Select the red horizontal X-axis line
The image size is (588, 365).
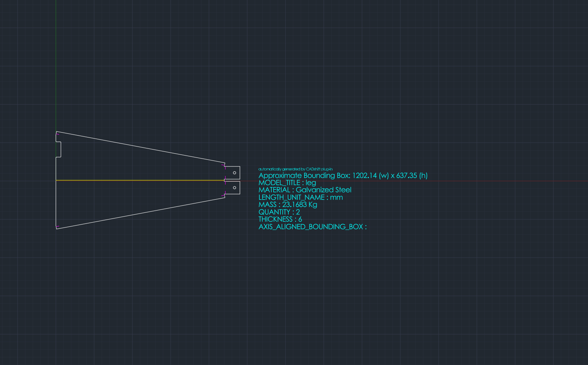pyautogui.click(x=414, y=181)
